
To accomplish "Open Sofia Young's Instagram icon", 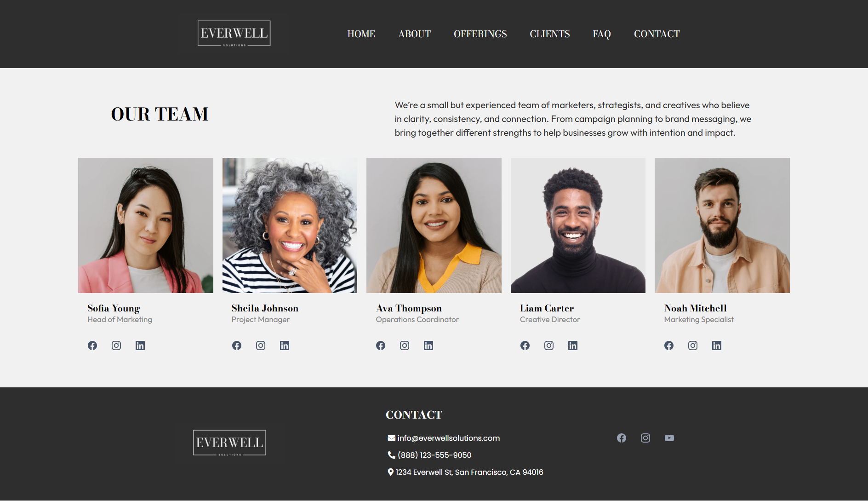I will point(116,346).
